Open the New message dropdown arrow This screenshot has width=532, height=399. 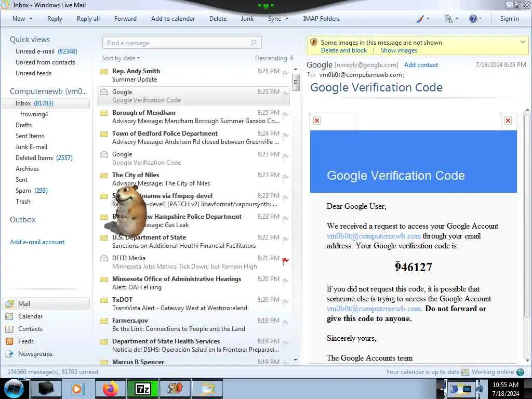point(31,19)
